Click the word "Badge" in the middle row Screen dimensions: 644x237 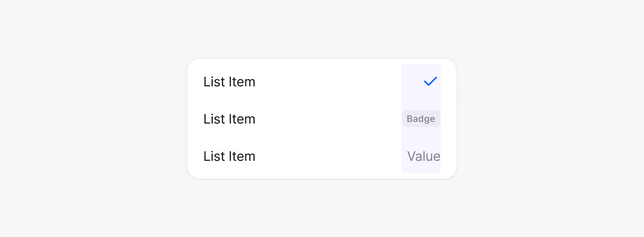click(421, 119)
